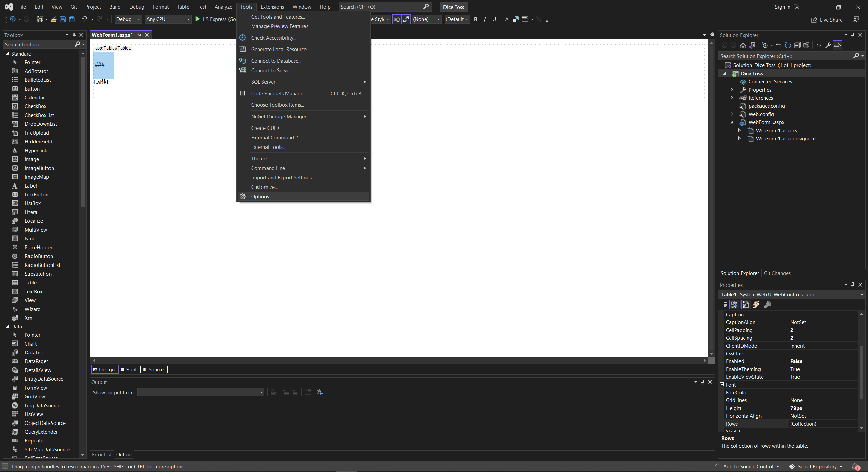Pin the Toolbox panel with auto-hide
This screenshot has width=868, height=472.
[74, 35]
